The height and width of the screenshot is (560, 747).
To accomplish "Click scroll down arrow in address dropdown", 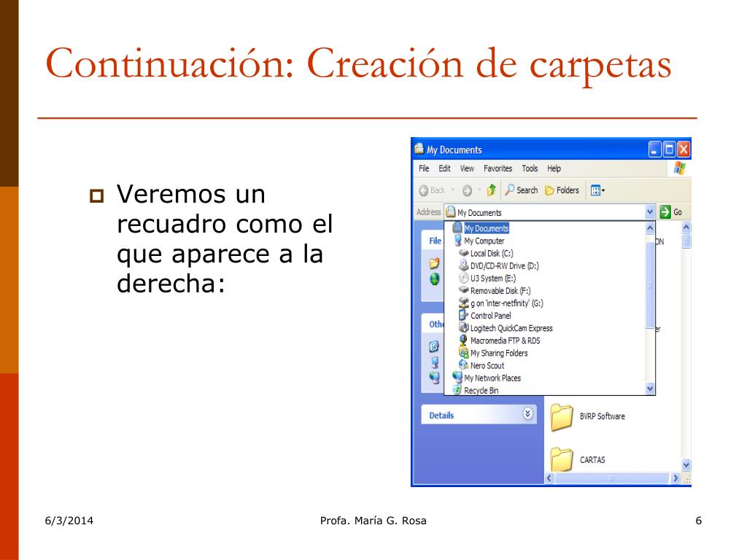I will click(x=650, y=389).
